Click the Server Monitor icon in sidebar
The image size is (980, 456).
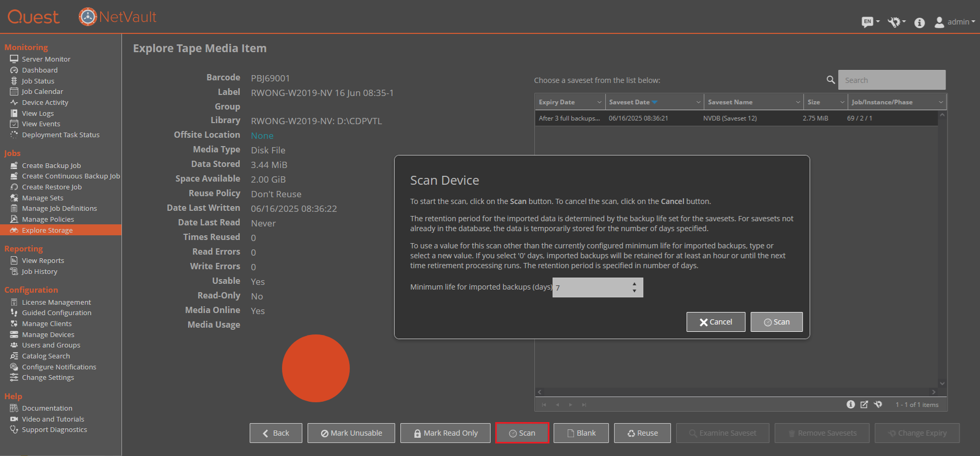point(14,59)
